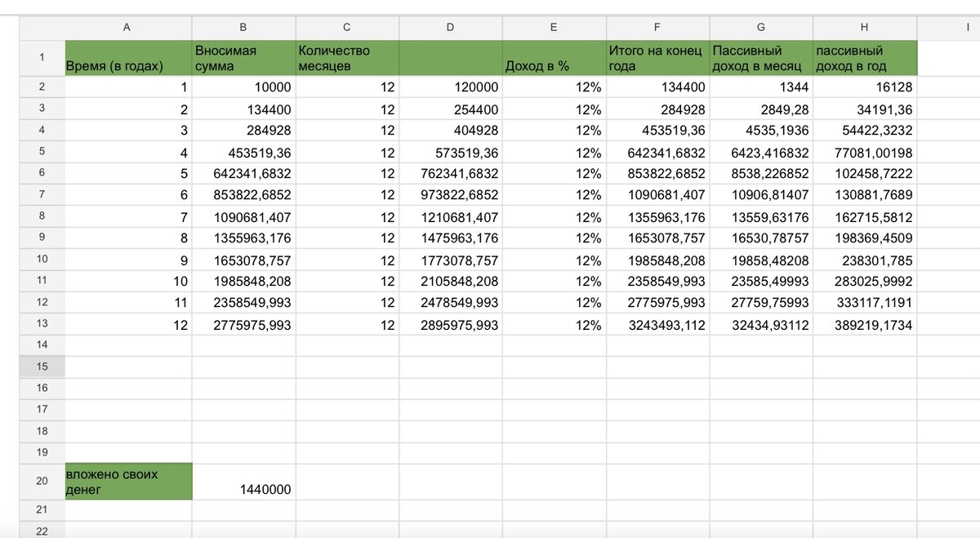Select cell with value 120000
Screen dimensions: 980x538
click(450, 87)
